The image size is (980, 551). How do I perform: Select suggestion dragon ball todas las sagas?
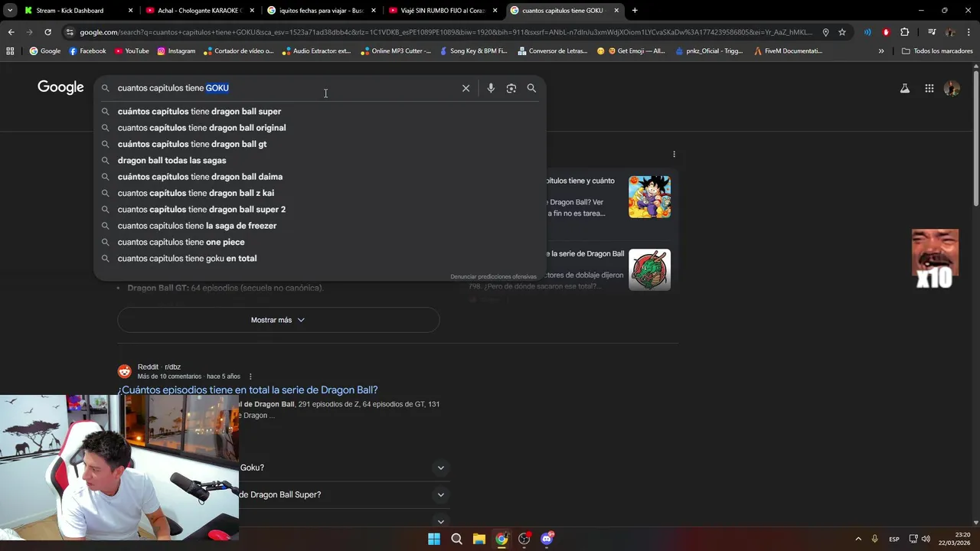(x=320, y=161)
